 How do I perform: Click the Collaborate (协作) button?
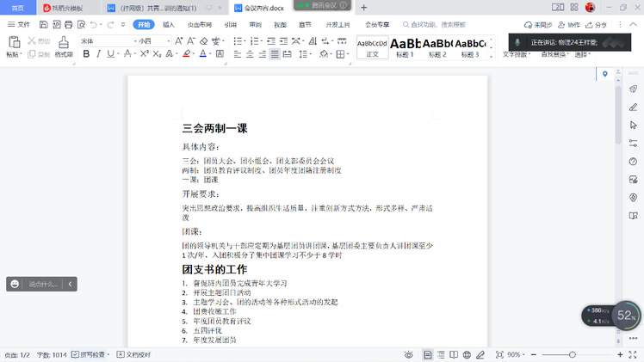(x=568, y=25)
